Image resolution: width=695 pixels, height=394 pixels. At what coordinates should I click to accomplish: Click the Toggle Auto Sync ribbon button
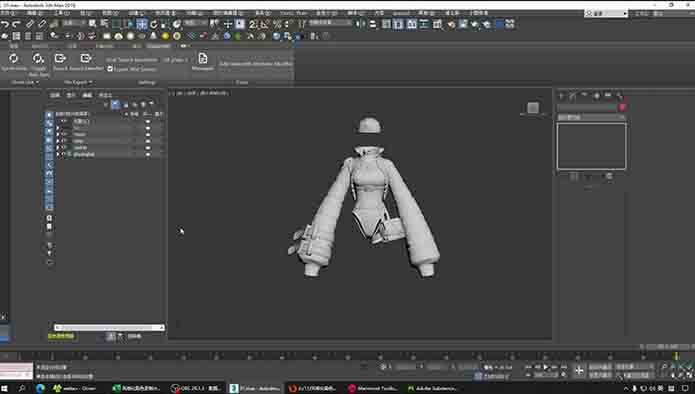39,64
